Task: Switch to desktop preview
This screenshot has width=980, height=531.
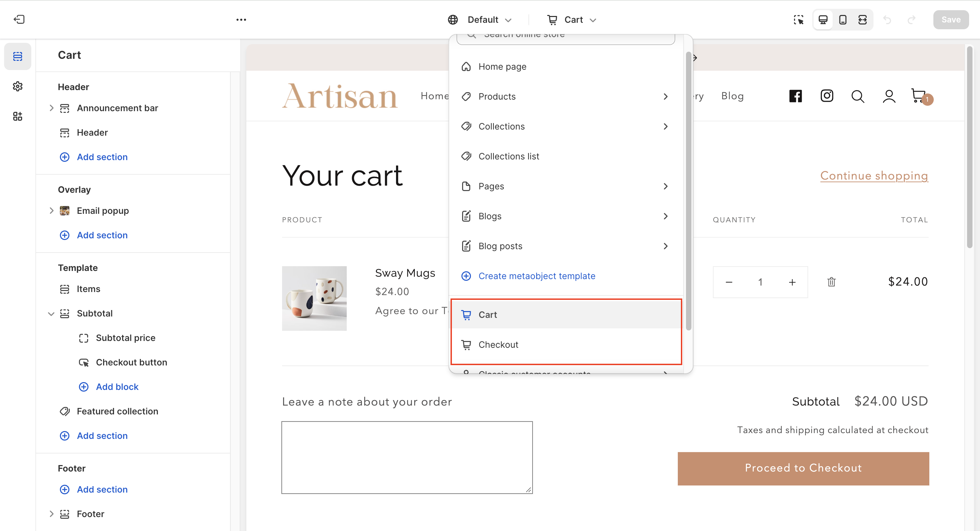Action: [x=823, y=20]
